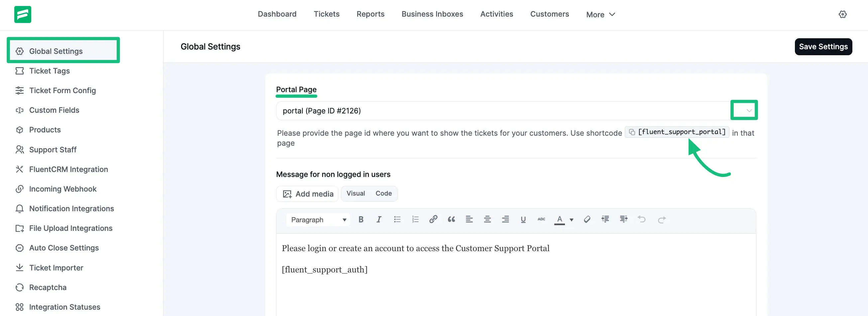Viewport: 868px width, 316px height.
Task: Insert a bulleted list
Action: coord(397,219)
